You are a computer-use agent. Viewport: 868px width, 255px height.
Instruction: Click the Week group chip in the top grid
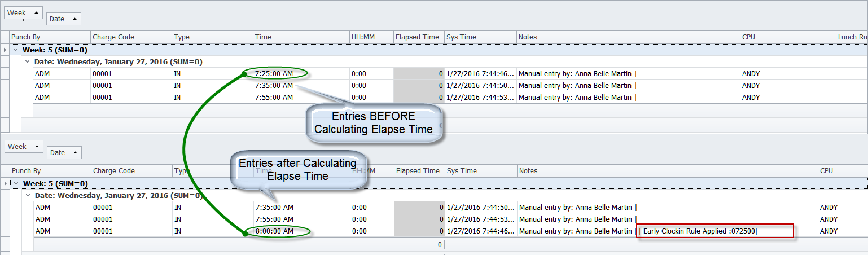[22, 13]
